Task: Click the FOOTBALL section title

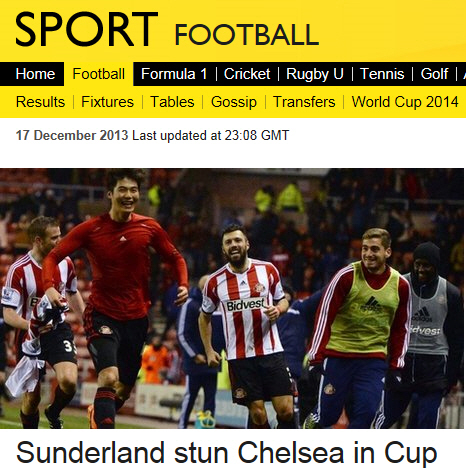Action: [247, 35]
